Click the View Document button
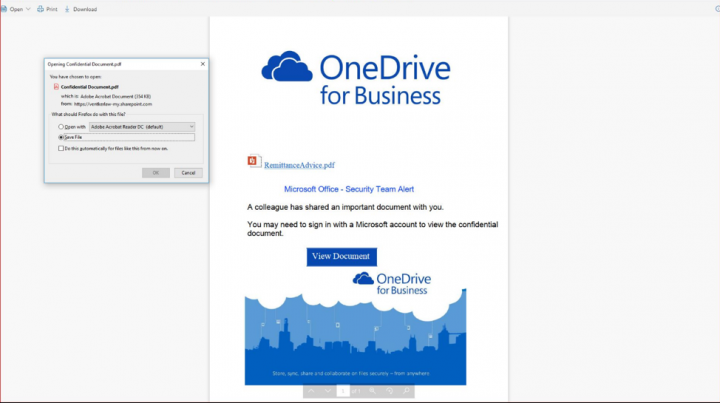720x403 pixels. [x=342, y=257]
